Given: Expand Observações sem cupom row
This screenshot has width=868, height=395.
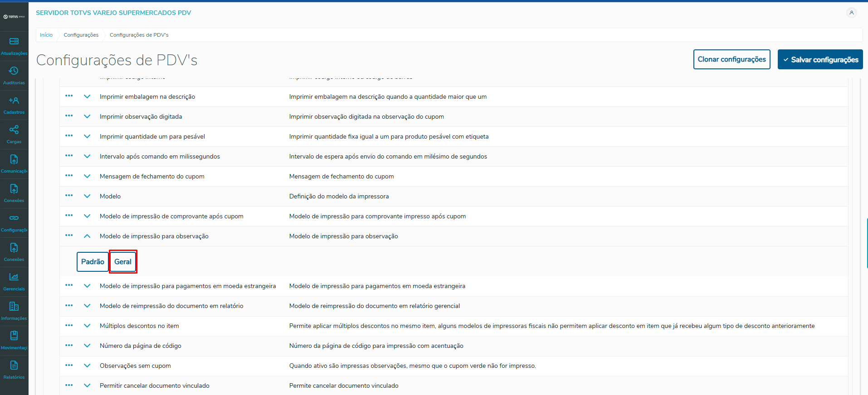Looking at the screenshot, I should 87,366.
